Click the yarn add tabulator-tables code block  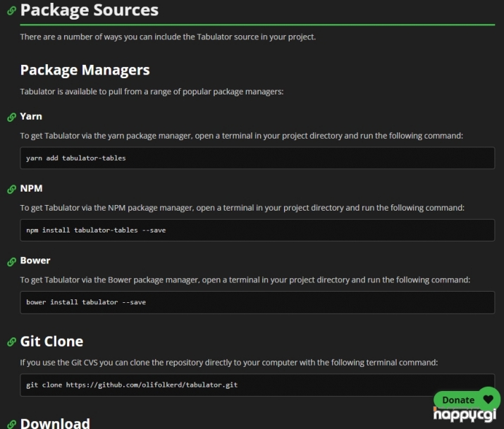pos(257,158)
